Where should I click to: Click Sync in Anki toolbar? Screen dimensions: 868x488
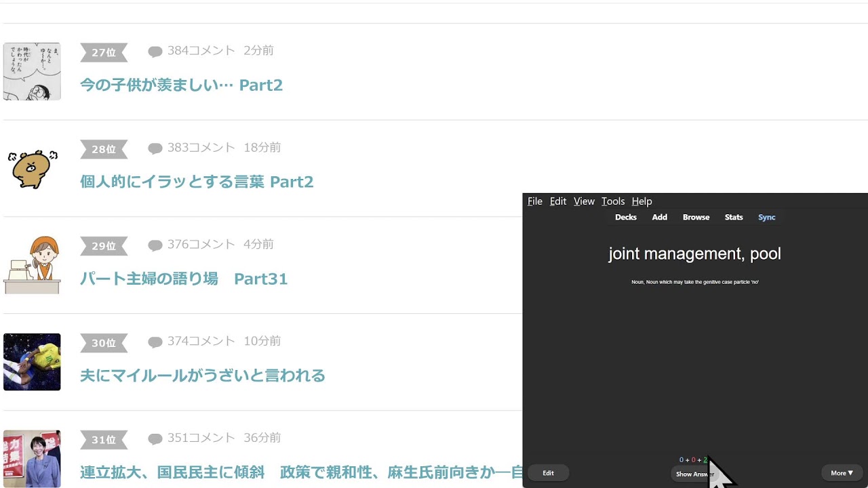pos(767,218)
